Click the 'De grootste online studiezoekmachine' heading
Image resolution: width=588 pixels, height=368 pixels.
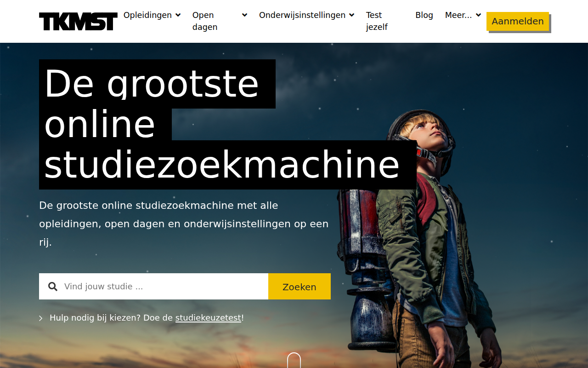click(x=227, y=124)
